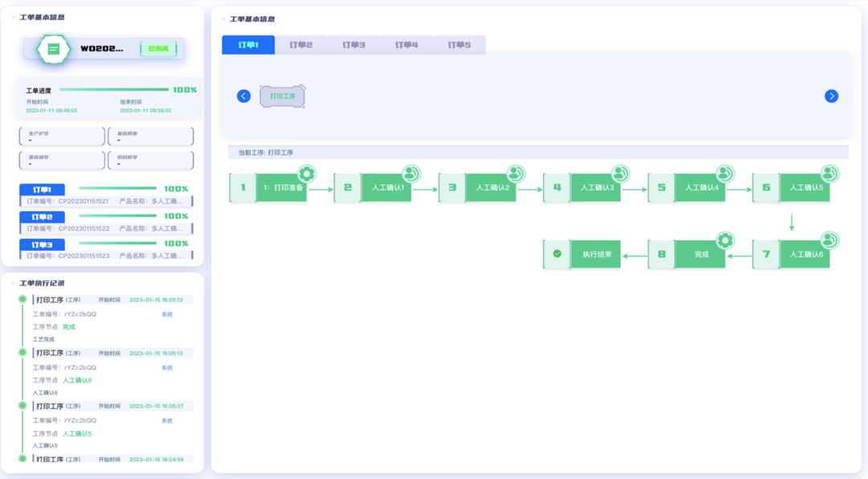Click the 订单1 progress bar in left panel
The height and width of the screenshot is (479, 868).
pos(117,188)
